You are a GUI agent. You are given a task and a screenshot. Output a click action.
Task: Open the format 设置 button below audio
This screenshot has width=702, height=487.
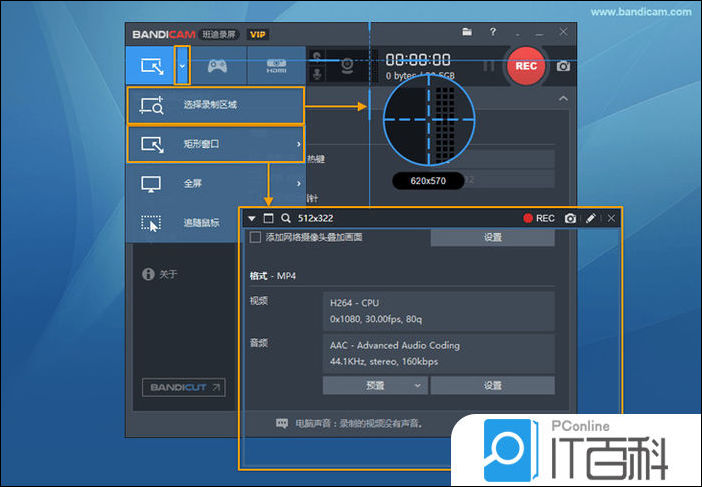tap(492, 385)
